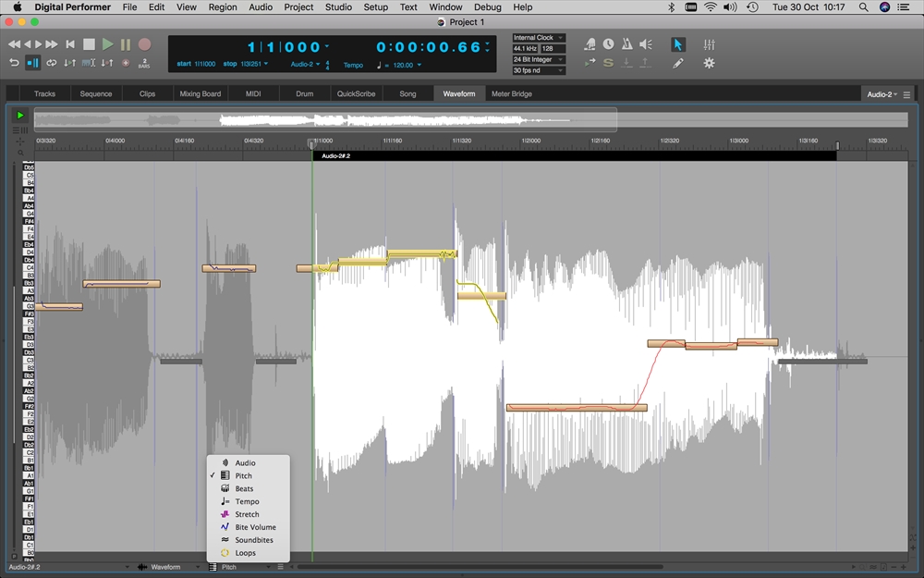Open the Studio menu
Image resolution: width=924 pixels, height=578 pixels.
(x=338, y=7)
